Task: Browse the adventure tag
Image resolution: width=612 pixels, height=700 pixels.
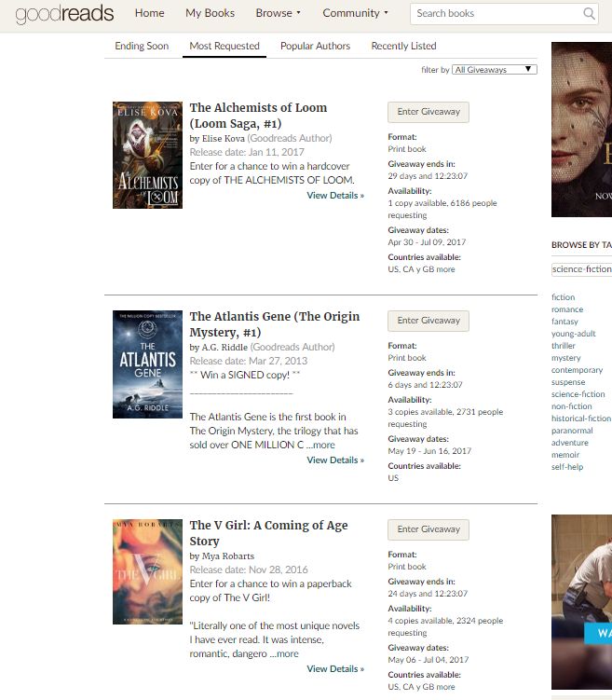Action: [x=570, y=443]
